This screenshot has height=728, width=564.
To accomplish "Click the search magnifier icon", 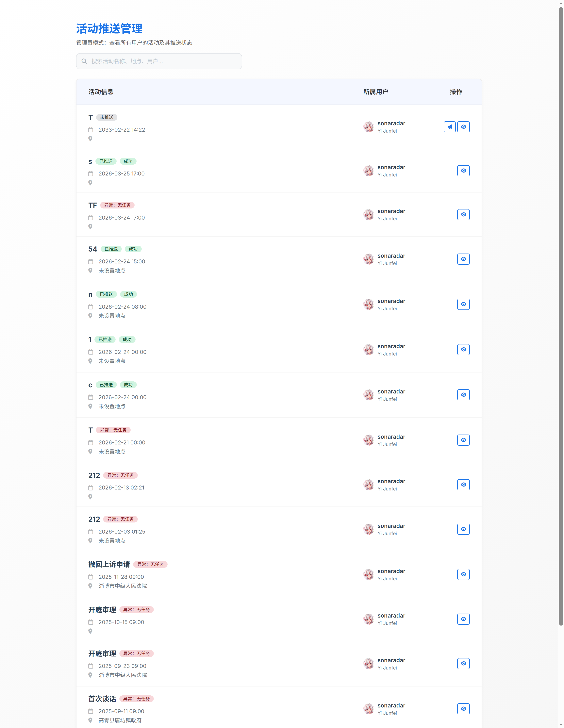I will tap(84, 61).
